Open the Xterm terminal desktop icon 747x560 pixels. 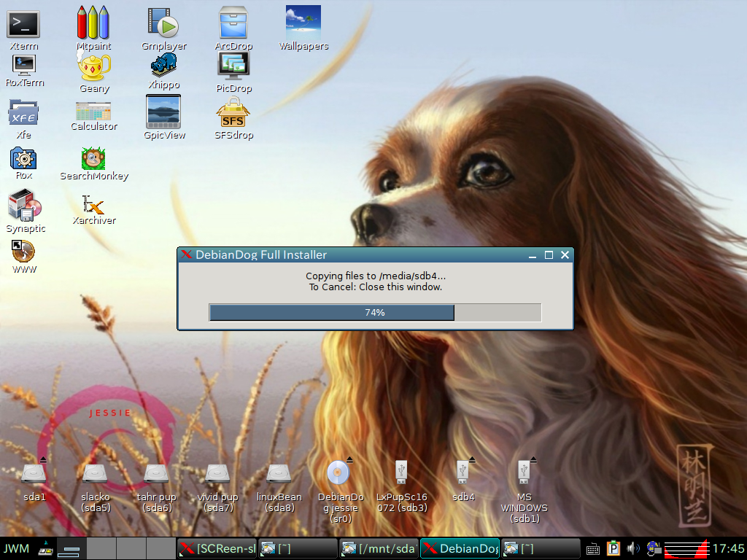coord(23,25)
